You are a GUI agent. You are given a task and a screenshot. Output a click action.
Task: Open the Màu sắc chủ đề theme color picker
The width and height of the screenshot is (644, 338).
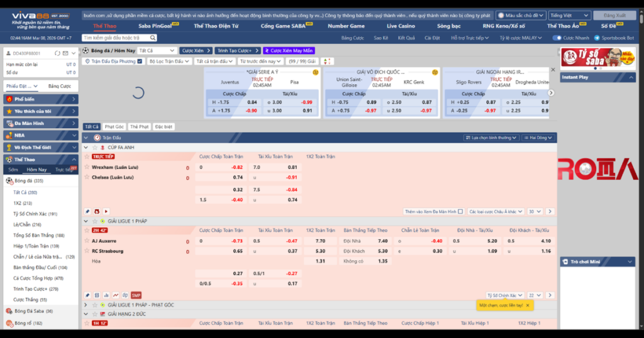(520, 15)
